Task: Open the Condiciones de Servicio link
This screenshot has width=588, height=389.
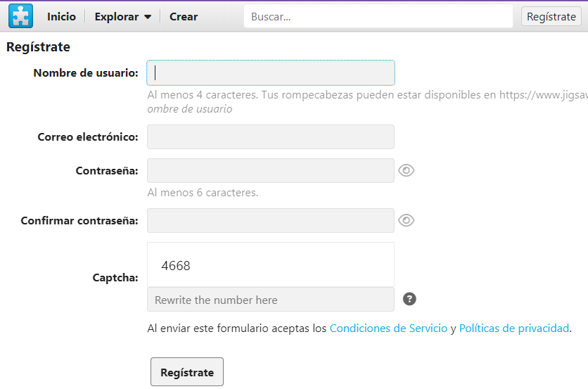Action: (388, 328)
